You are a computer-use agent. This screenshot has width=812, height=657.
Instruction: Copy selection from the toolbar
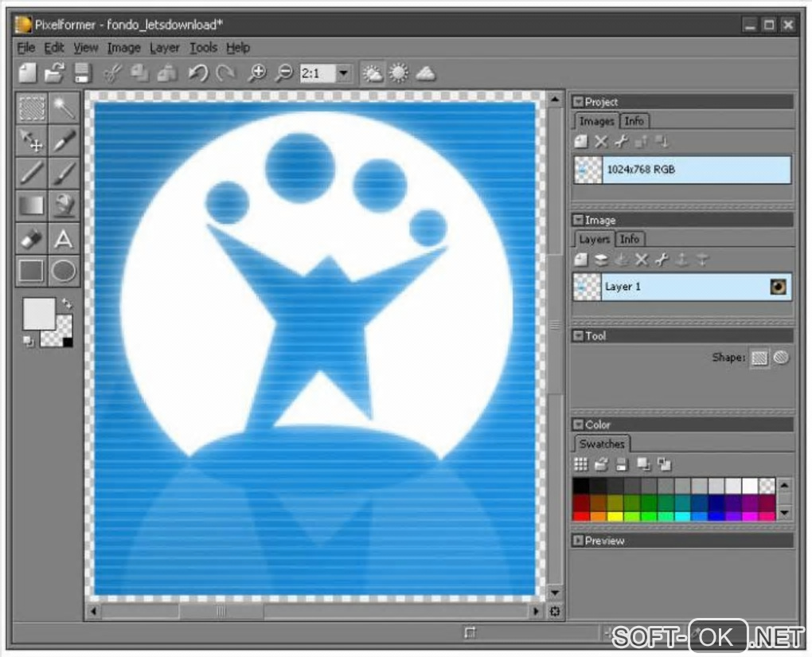tap(139, 73)
